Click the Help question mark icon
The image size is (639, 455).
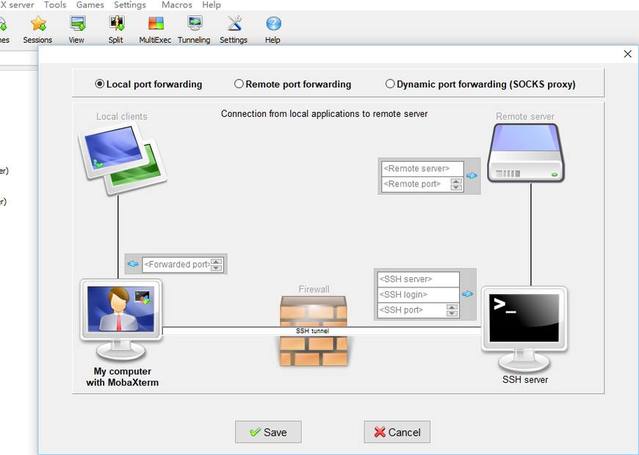click(272, 24)
